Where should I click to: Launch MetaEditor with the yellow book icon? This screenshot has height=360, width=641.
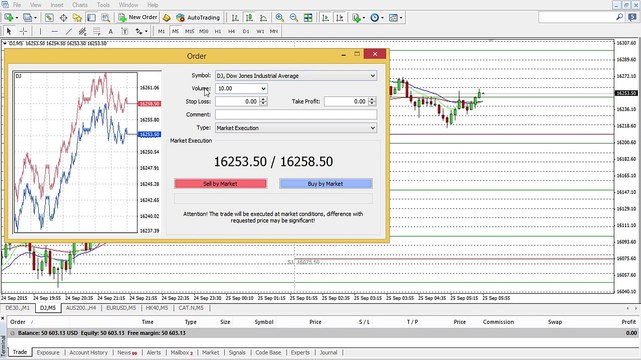click(166, 18)
